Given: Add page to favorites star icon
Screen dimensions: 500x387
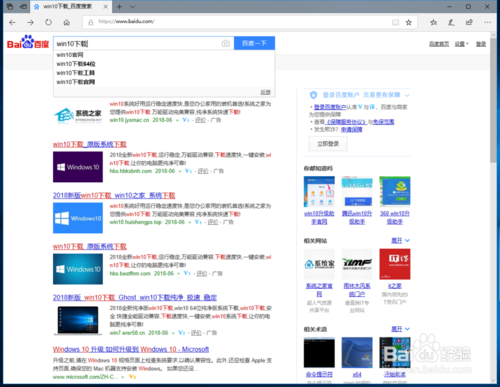Looking at the screenshot, I should coord(409,22).
